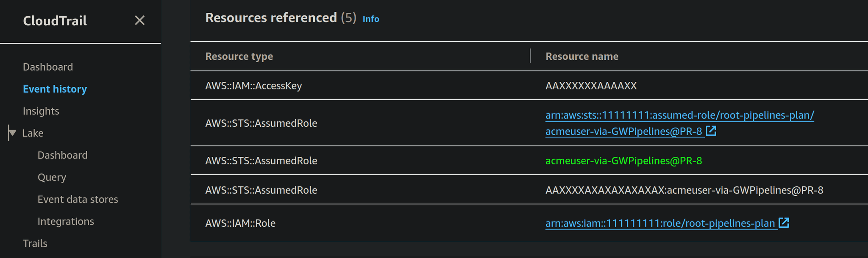Viewport: 868px width, 258px height.
Task: Go to Insights page
Action: (x=41, y=111)
